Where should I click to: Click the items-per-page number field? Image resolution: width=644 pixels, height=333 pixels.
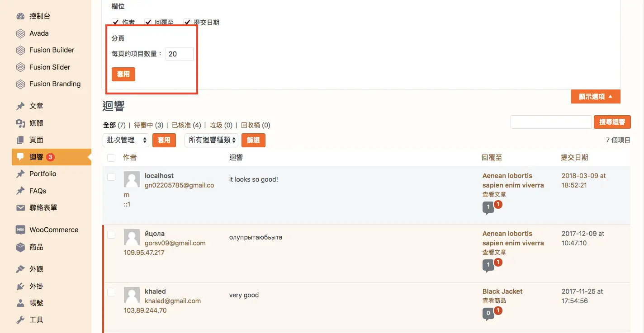point(180,54)
